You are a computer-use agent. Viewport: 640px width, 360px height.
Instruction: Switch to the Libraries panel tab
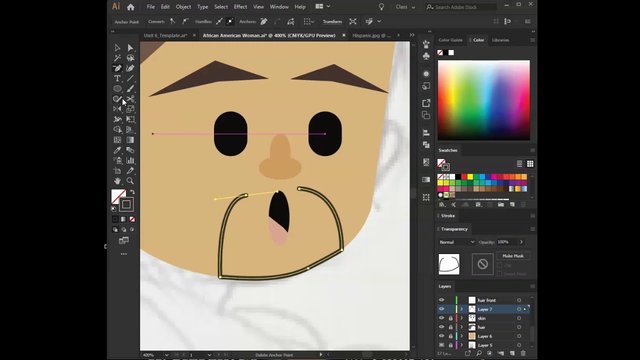coord(500,40)
